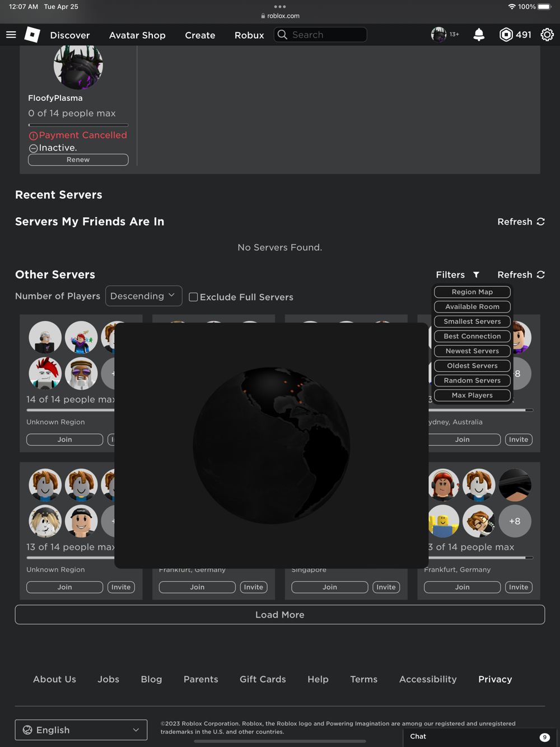The height and width of the screenshot is (747, 560).
Task: Open the Privacy footer link
Action: tap(495, 679)
